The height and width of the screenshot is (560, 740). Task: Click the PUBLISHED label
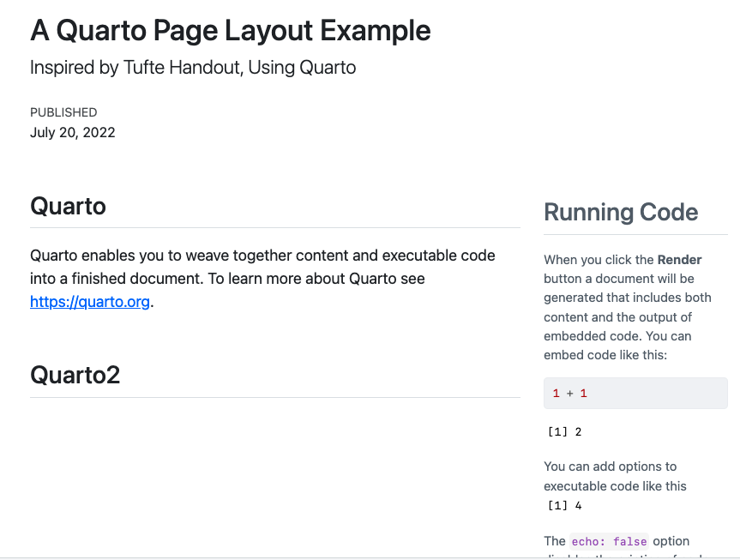pyautogui.click(x=63, y=112)
